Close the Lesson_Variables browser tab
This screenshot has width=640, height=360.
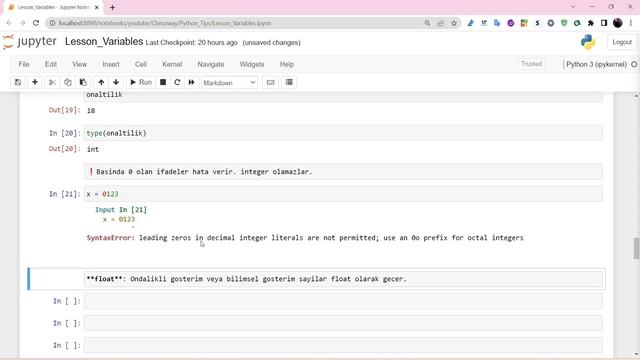(x=97, y=7)
